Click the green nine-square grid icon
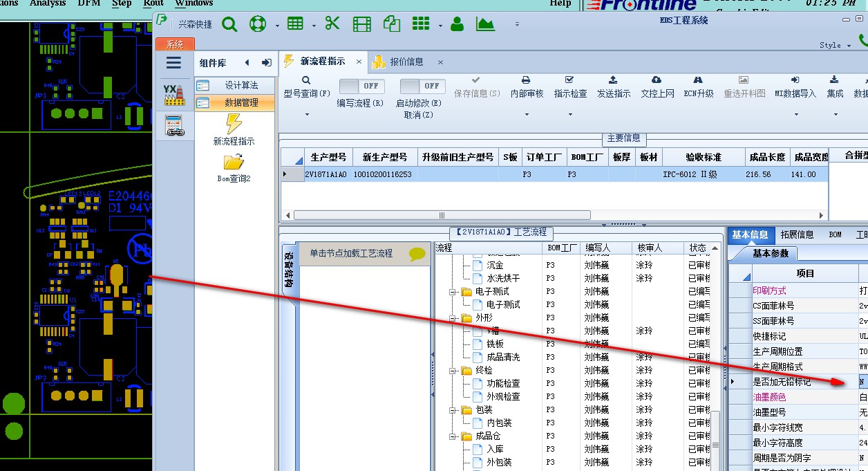Image resolution: width=868 pixels, height=471 pixels. click(421, 24)
